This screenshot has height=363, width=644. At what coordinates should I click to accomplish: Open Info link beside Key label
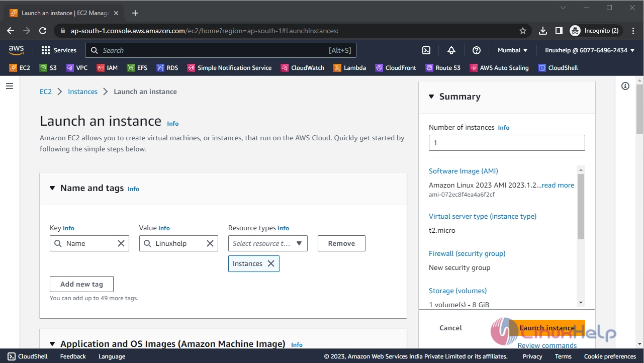click(69, 228)
